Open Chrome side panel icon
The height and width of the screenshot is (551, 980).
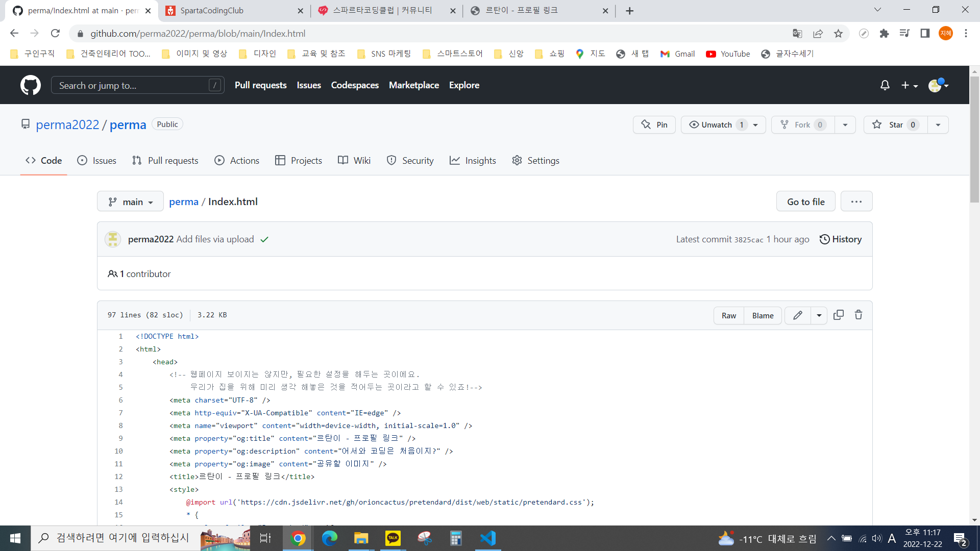click(x=925, y=33)
